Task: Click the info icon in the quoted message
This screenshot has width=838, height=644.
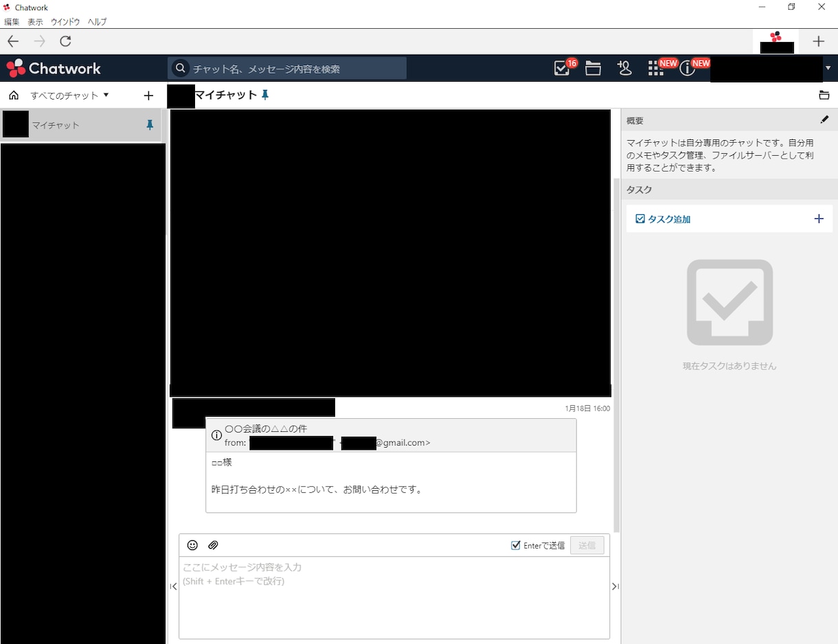Action: tap(216, 435)
